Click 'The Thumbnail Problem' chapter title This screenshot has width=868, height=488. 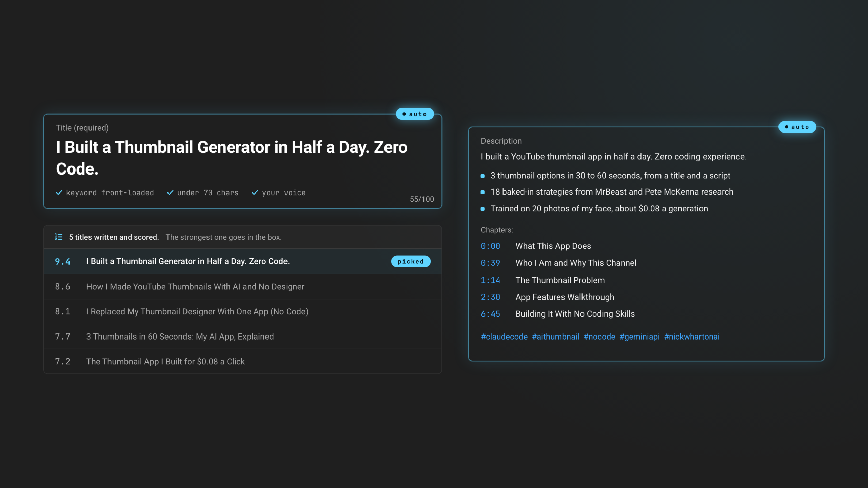click(x=560, y=280)
